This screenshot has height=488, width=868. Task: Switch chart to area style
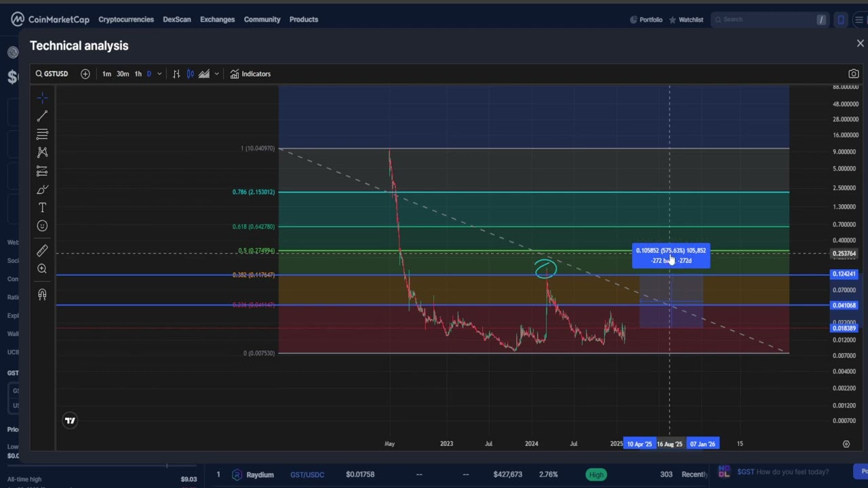(x=204, y=74)
